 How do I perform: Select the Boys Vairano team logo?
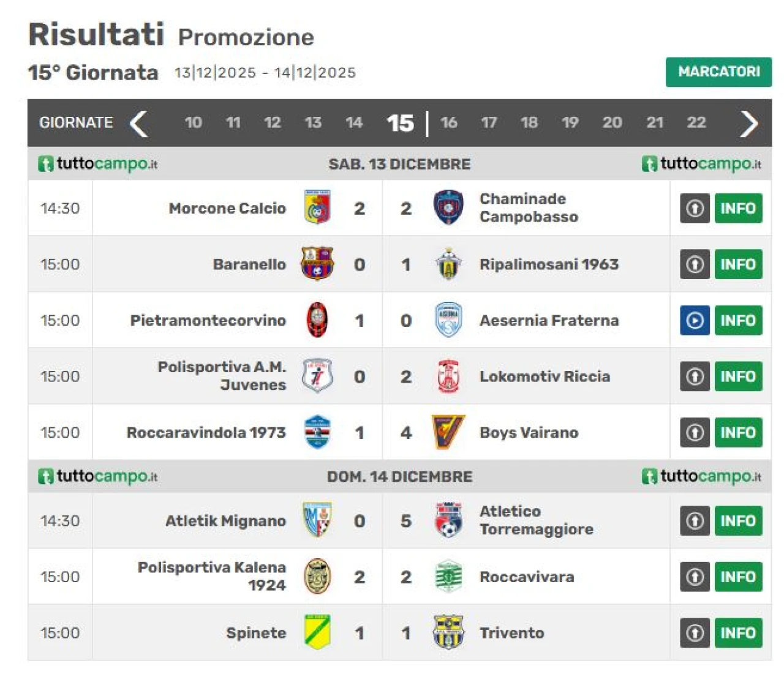pyautogui.click(x=448, y=432)
